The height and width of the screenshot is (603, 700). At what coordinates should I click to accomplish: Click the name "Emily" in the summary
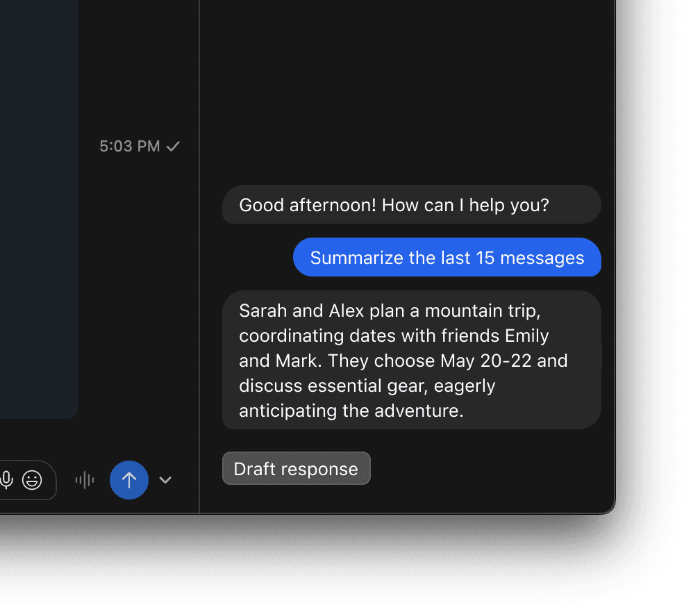click(526, 336)
